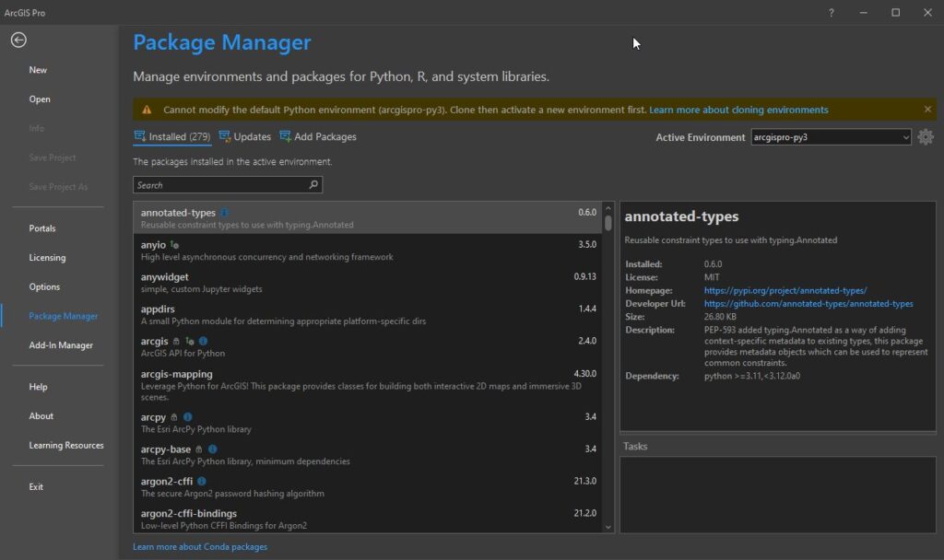Dismiss the yellow warning banner
The width and height of the screenshot is (944, 560).
pyautogui.click(x=927, y=110)
